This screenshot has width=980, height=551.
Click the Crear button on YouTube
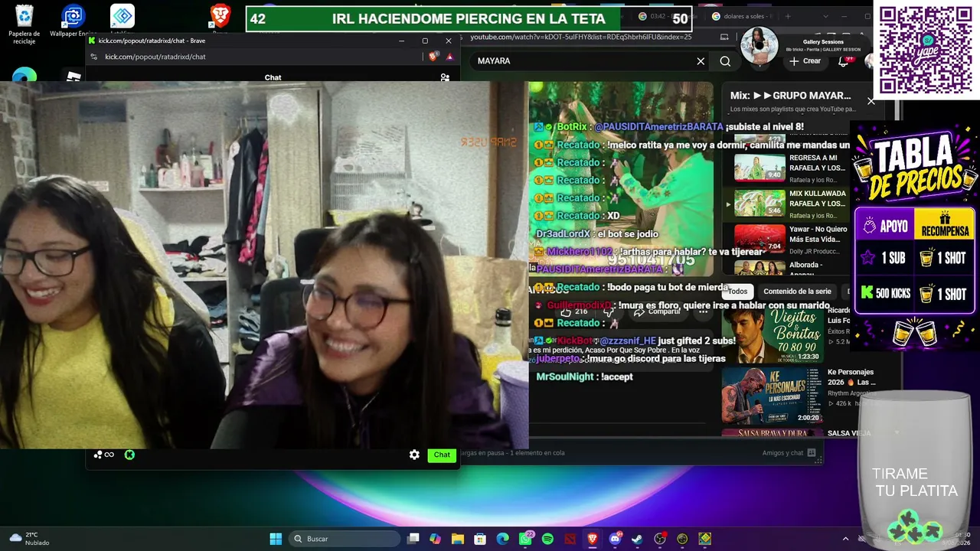tap(805, 61)
